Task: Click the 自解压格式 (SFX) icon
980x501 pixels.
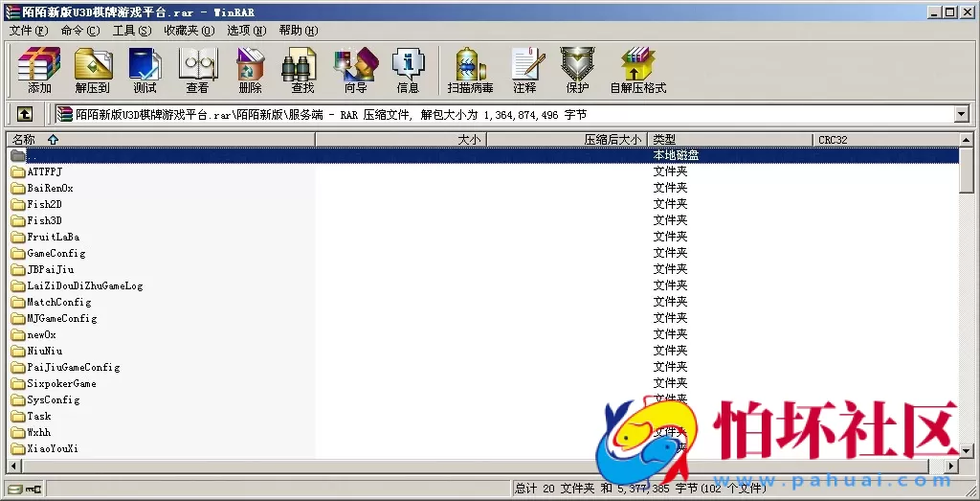Action: (637, 70)
